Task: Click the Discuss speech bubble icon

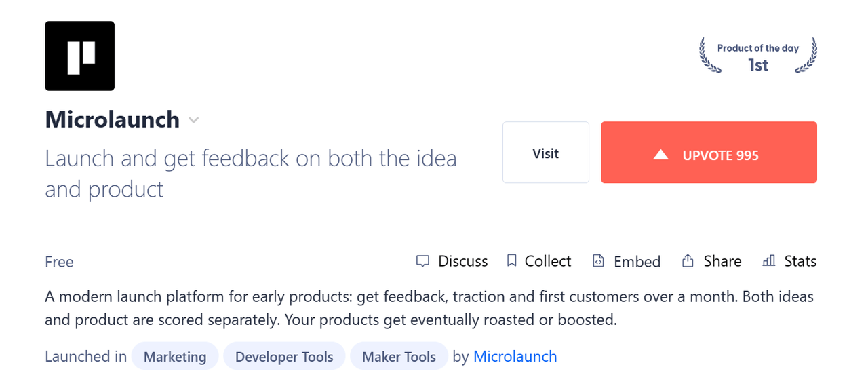Action: pos(422,261)
